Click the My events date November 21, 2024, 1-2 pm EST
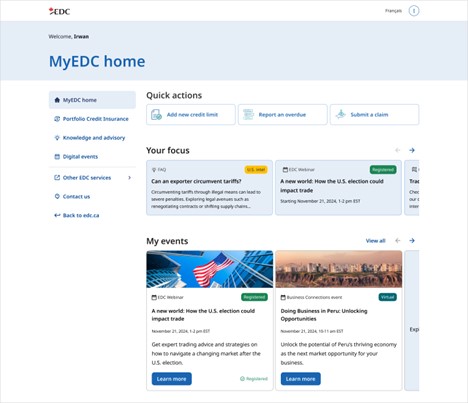Image resolution: width=468 pixels, height=403 pixels. (x=181, y=331)
